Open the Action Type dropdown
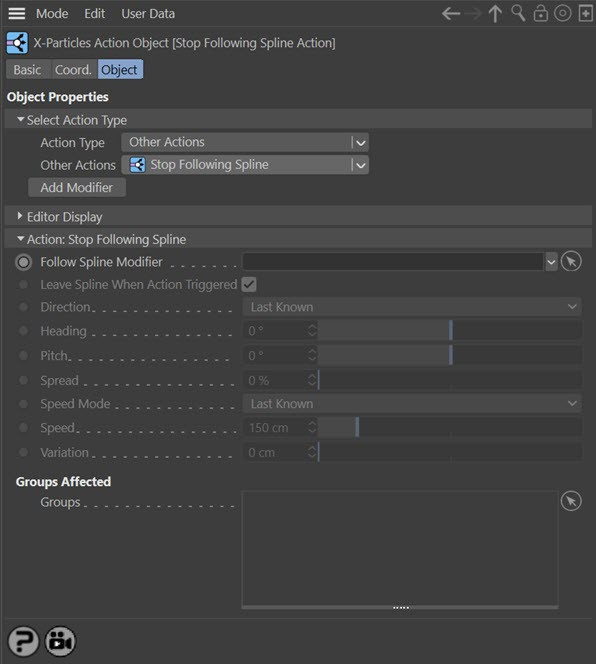596x664 pixels. pyautogui.click(x=245, y=142)
